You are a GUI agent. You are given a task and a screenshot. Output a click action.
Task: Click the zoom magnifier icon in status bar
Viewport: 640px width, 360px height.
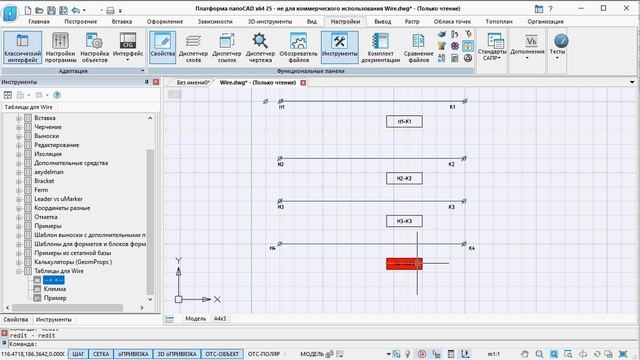(539, 354)
